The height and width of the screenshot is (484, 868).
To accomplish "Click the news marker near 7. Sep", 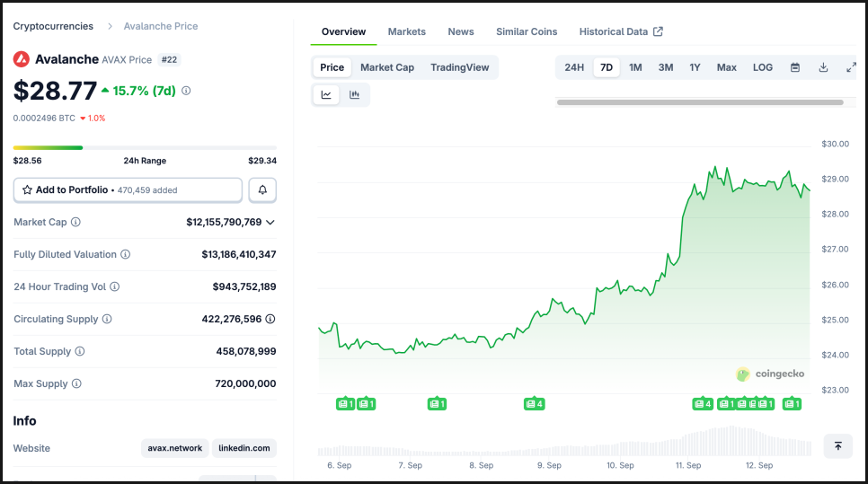I will click(437, 404).
